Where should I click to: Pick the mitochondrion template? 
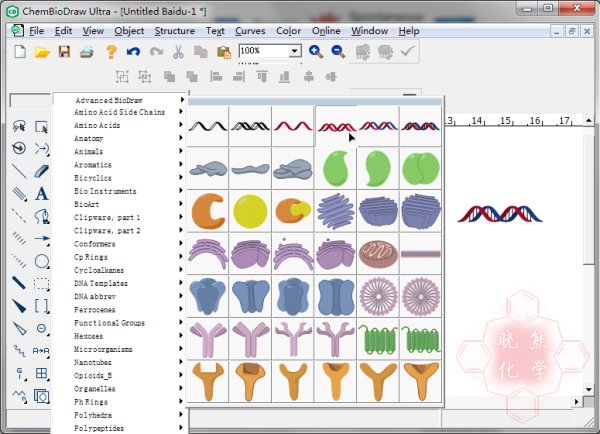(x=378, y=254)
